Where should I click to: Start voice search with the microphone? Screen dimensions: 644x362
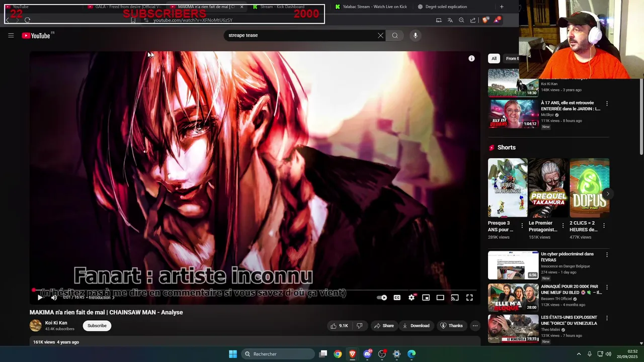415,35
